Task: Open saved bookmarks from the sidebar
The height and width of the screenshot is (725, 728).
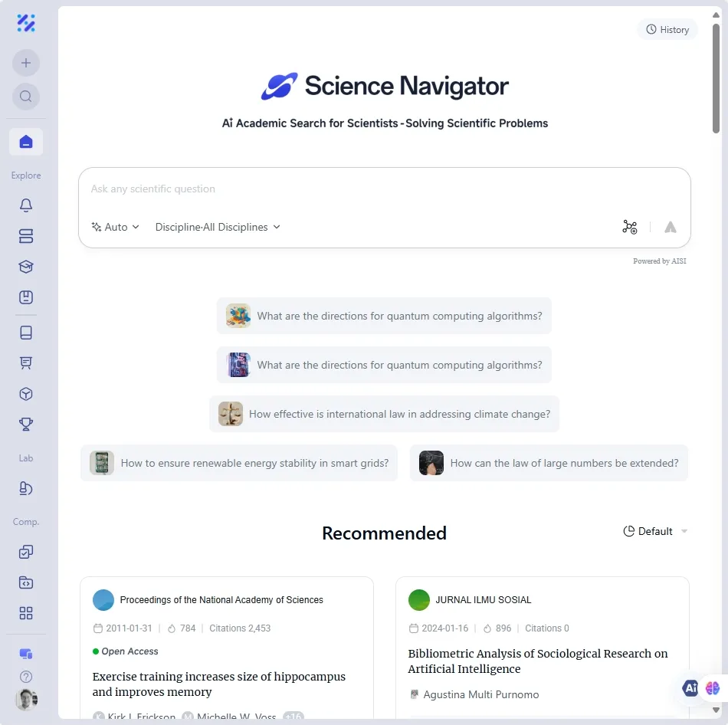Action: 25,297
